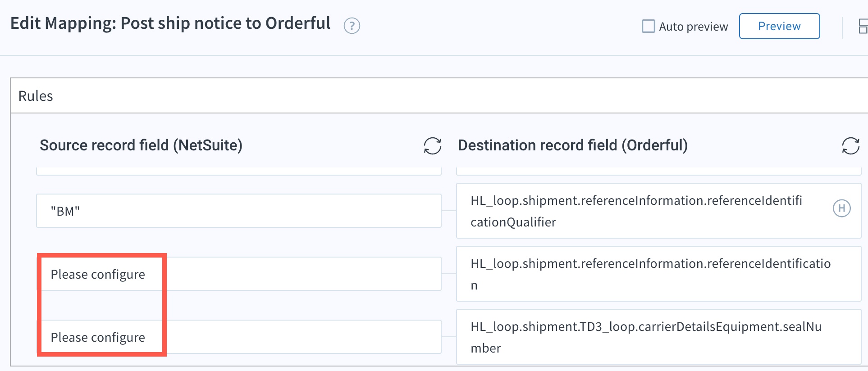Image resolution: width=868 pixels, height=371 pixels.
Task: Click the Destination record field (Orderful) heading
Action: 573,145
